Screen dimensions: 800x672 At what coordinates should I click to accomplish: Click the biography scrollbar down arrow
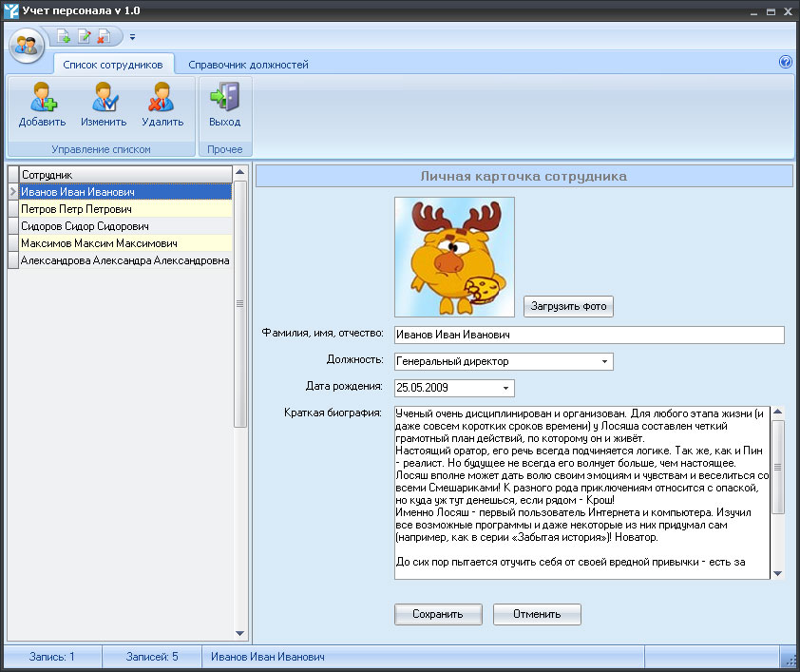[x=777, y=574]
